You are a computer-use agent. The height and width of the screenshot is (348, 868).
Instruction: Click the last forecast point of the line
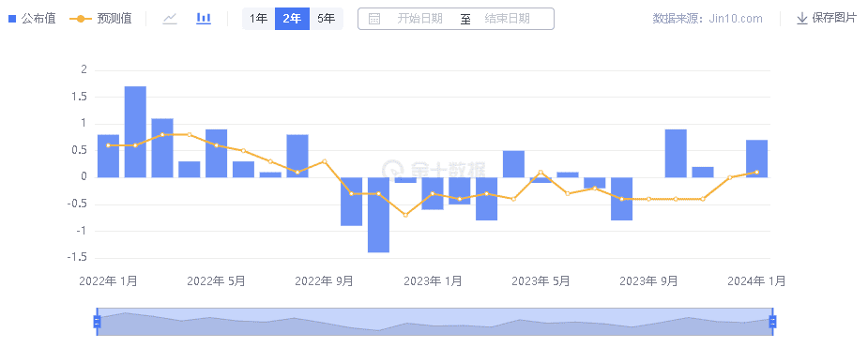coord(756,172)
